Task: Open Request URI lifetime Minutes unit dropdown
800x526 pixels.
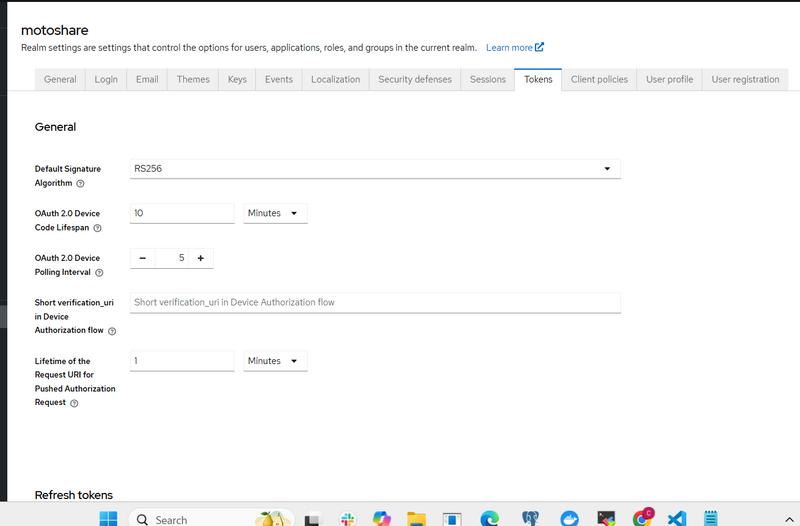Action: [x=275, y=361]
